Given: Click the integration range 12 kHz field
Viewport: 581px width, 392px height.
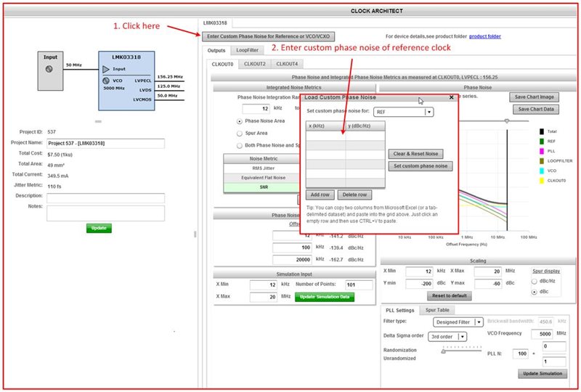Looking at the screenshot, I should point(256,109).
